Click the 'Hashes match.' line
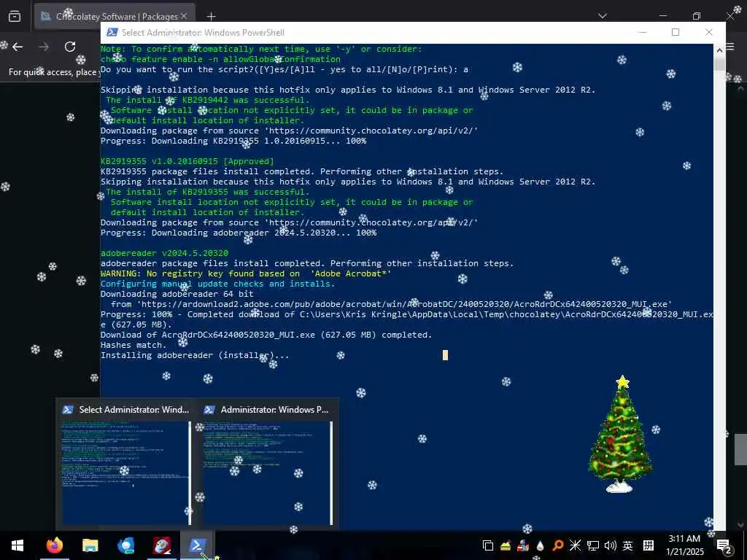This screenshot has width=747, height=560. 133,345
